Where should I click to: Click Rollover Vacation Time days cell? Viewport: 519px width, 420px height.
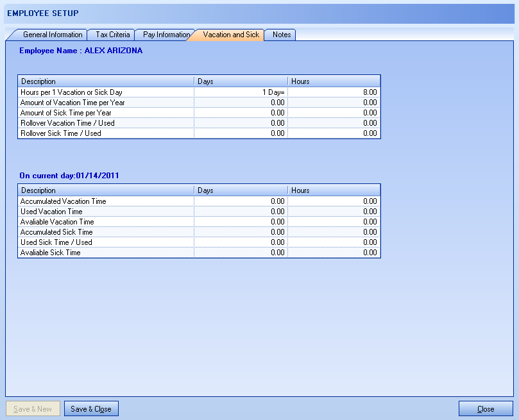pos(241,123)
